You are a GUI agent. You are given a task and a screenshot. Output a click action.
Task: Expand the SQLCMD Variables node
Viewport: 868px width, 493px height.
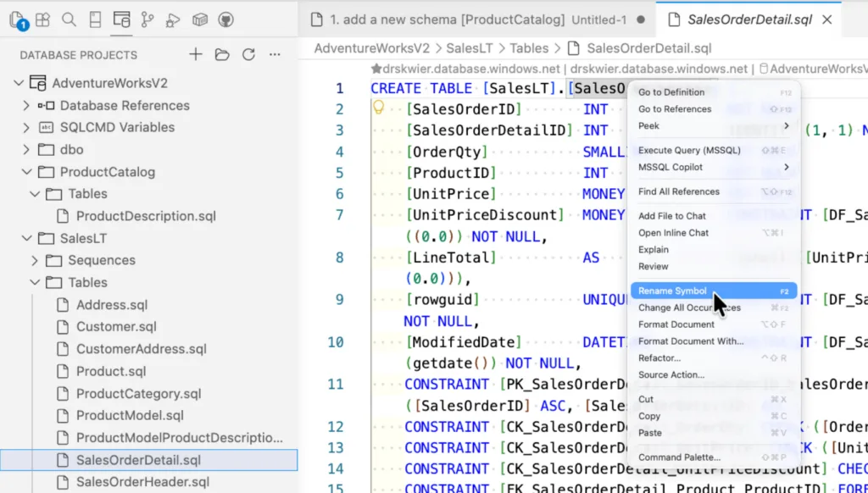click(x=26, y=128)
